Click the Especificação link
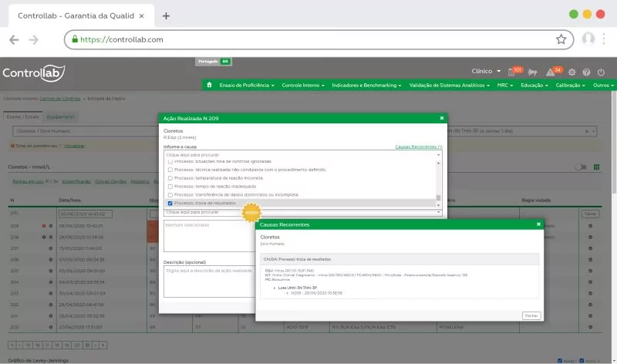 tap(76, 181)
